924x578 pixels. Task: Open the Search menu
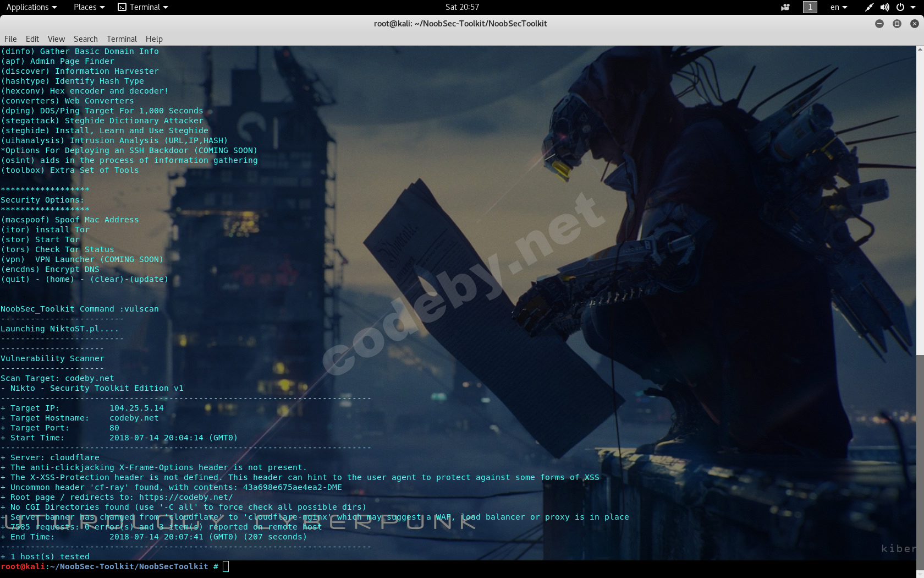point(86,39)
